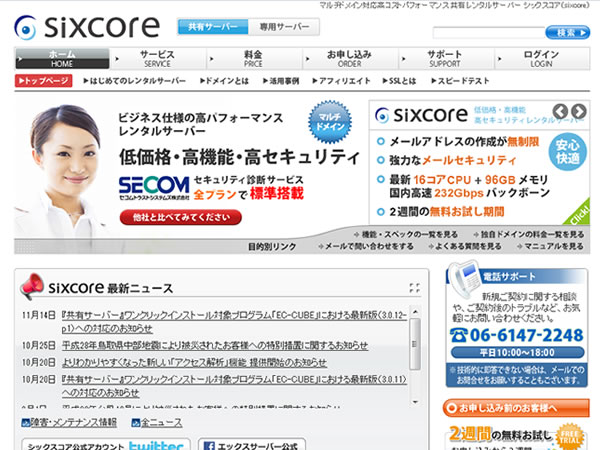Open the ホーム HOME menu
The width and height of the screenshot is (600, 450).
(62, 59)
